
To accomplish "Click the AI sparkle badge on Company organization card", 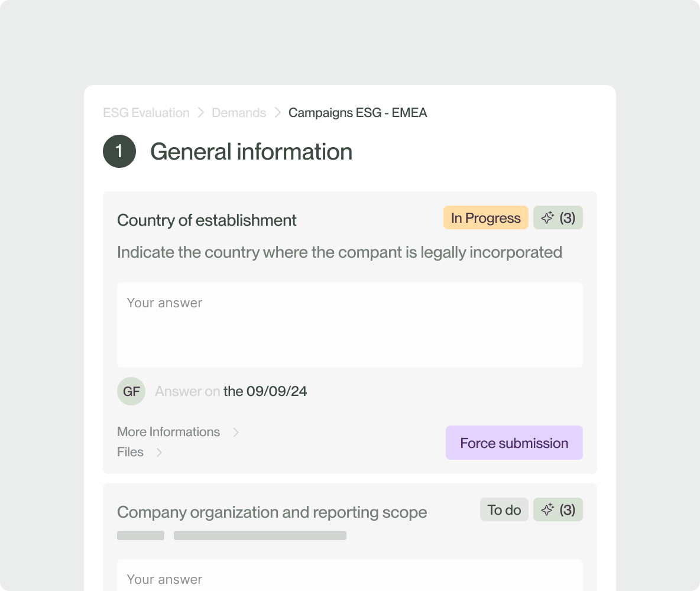I will [x=558, y=509].
